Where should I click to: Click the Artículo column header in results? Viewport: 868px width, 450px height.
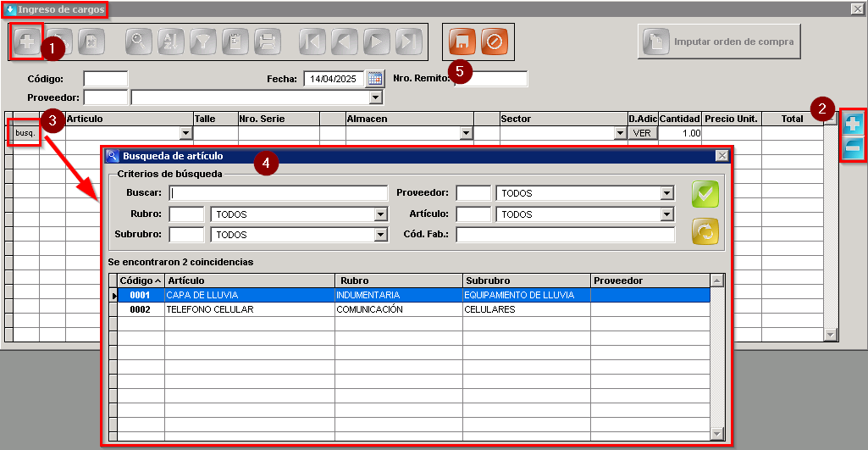click(x=250, y=281)
